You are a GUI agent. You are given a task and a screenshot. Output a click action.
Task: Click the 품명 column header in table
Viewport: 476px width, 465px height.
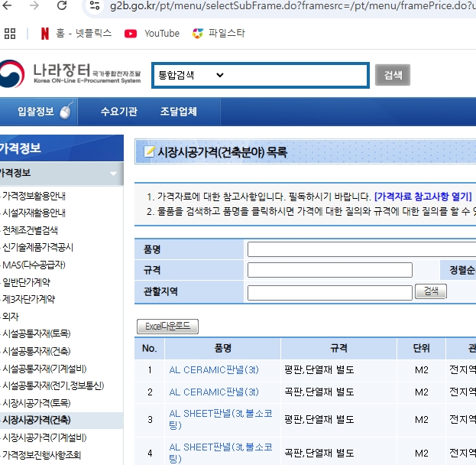click(223, 348)
